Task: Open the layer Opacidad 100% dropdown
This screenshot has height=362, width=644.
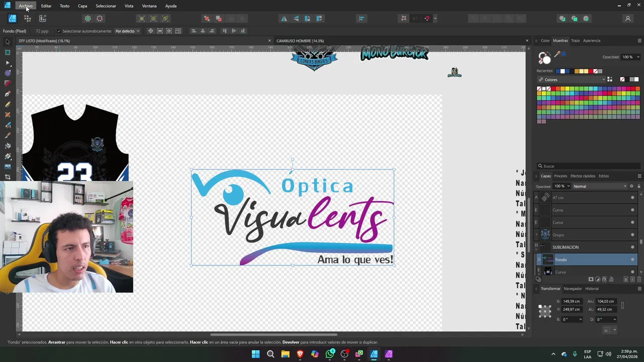Action: [x=561, y=186]
